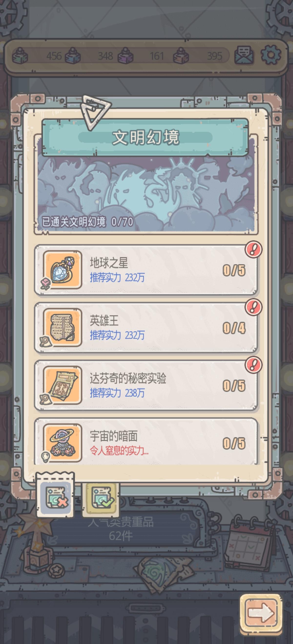The height and width of the screenshot is (644, 293).
Task: Tap the 达芬奇的秘密实验 manuscript icon
Action: point(62,385)
